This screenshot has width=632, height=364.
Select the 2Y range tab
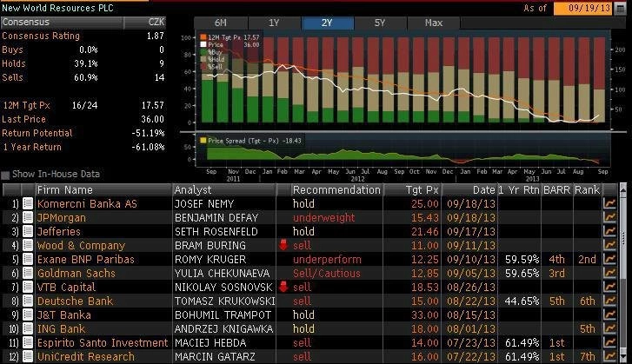327,23
